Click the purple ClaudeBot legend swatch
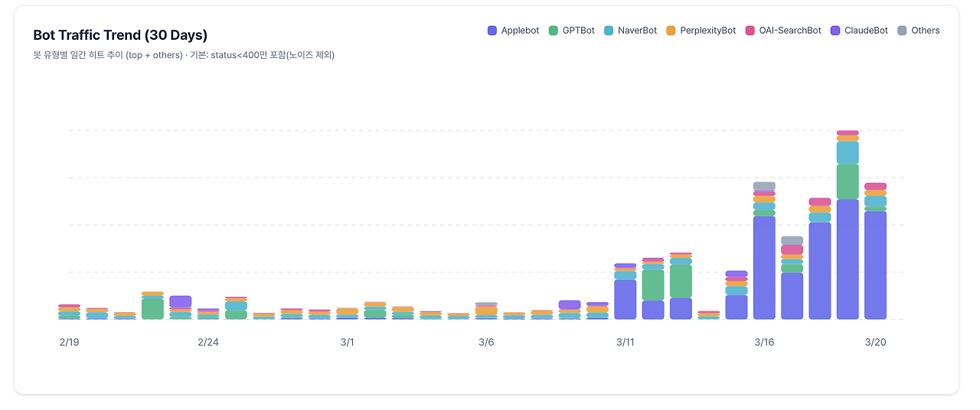This screenshot has height=410, width=980. click(x=835, y=31)
